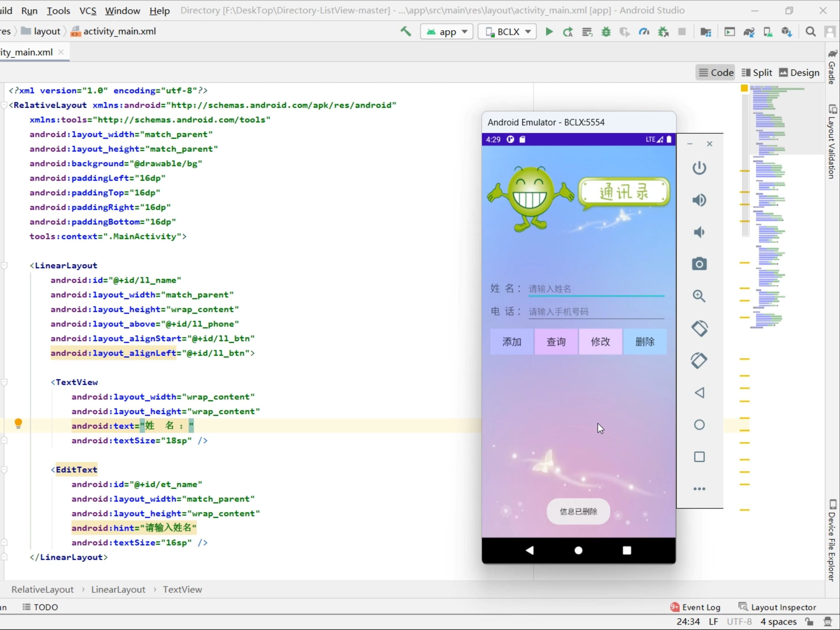
Task: Run the app with green play button
Action: [549, 32]
